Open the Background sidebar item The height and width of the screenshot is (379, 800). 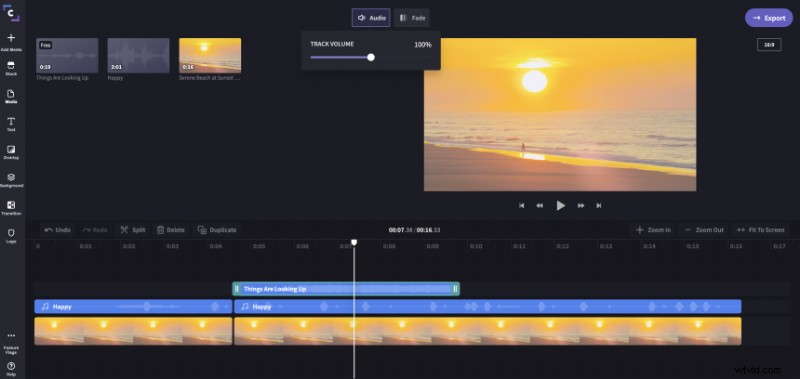(x=11, y=181)
